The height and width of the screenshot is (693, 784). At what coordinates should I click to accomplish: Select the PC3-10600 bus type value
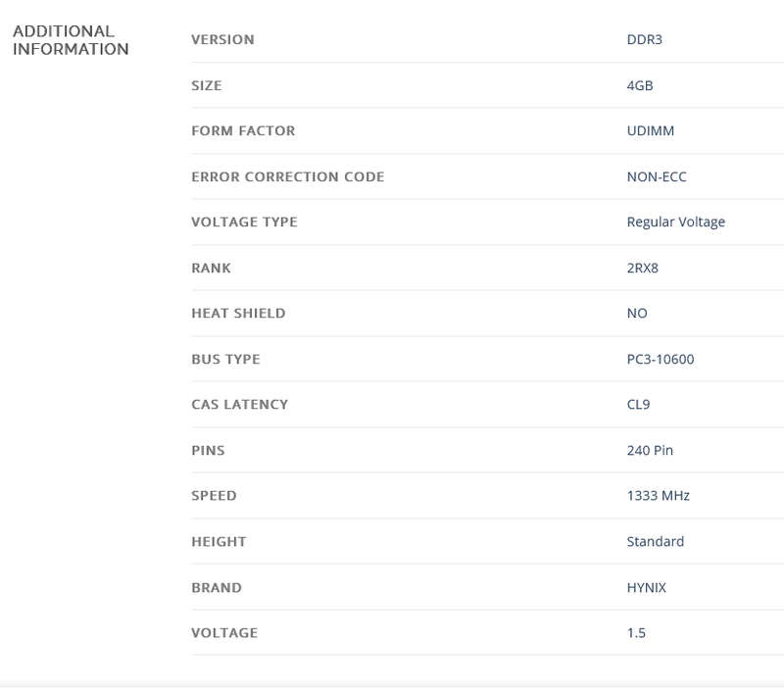tap(661, 360)
